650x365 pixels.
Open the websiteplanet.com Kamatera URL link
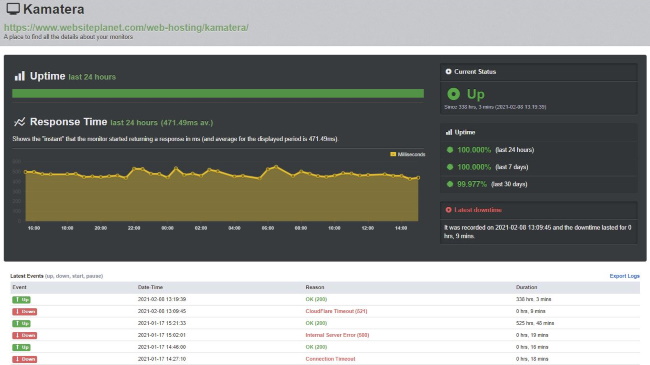(126, 28)
